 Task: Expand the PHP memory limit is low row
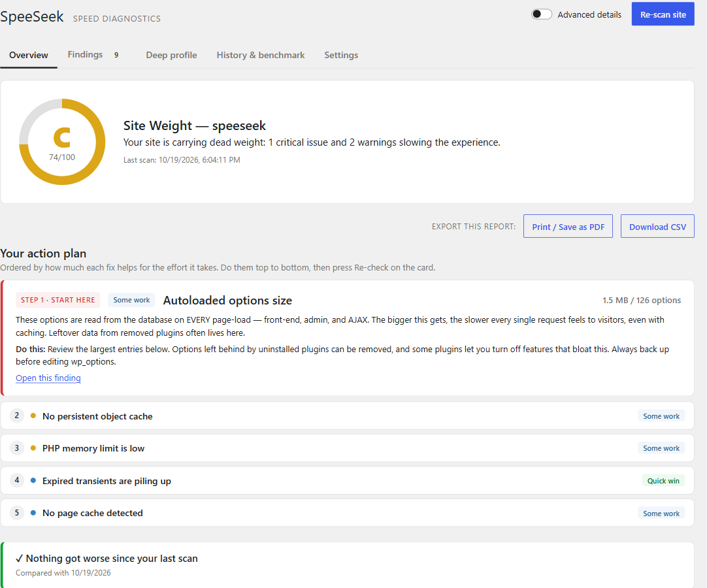click(x=347, y=448)
